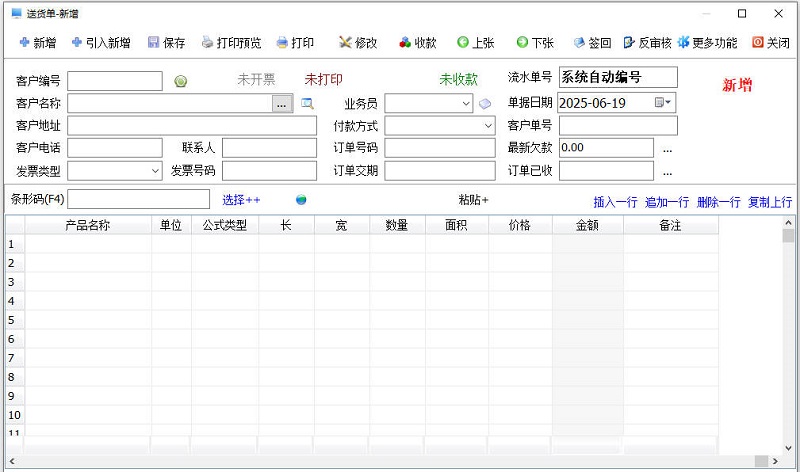Click the 追加一行 link
Image resolution: width=800 pixels, height=472 pixels.
pos(667,203)
